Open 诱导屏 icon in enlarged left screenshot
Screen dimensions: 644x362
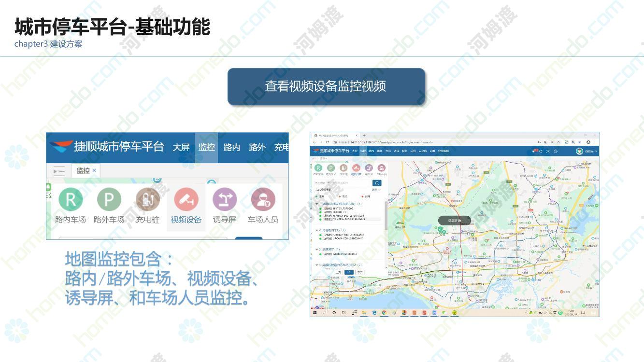point(225,199)
